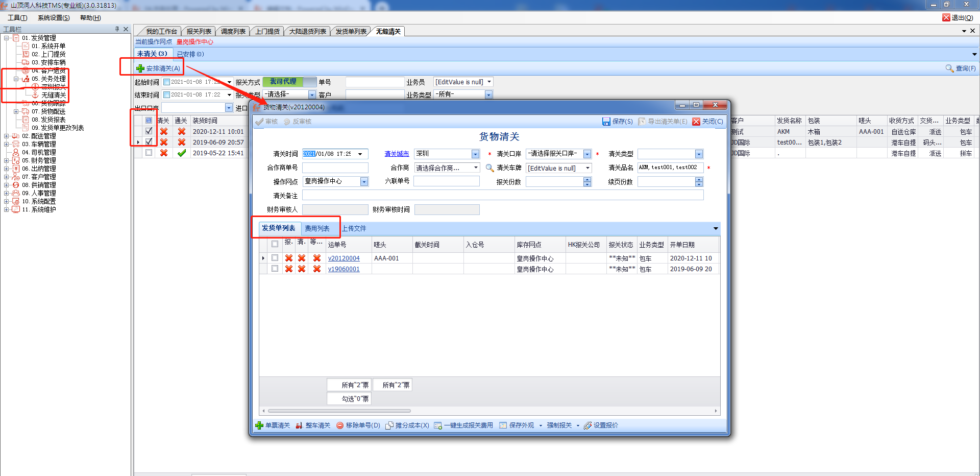Click the 查询 magnifier search icon

[949, 68]
